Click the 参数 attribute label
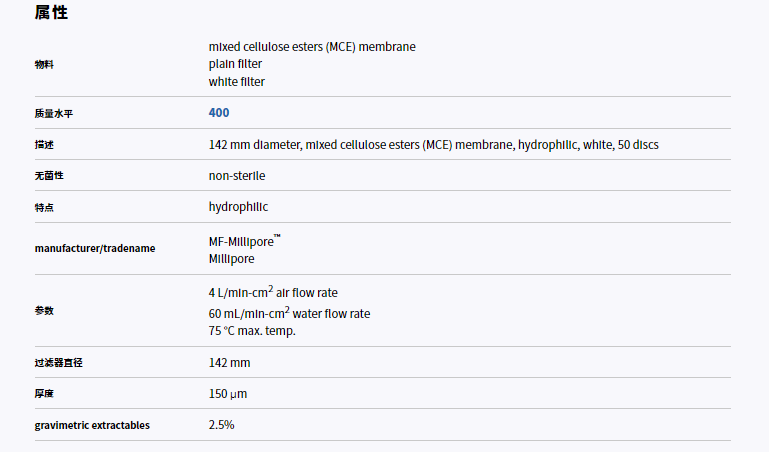 coord(44,310)
